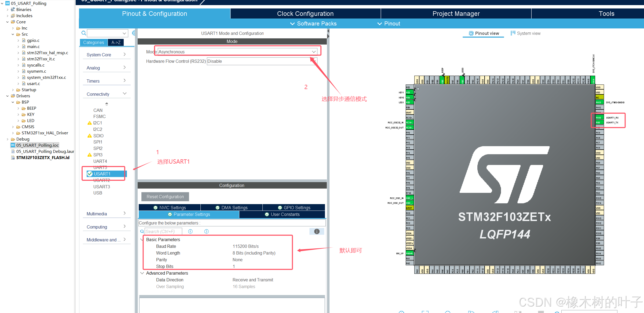Click Reset Configuration button
Image resolution: width=644 pixels, height=313 pixels.
click(165, 197)
